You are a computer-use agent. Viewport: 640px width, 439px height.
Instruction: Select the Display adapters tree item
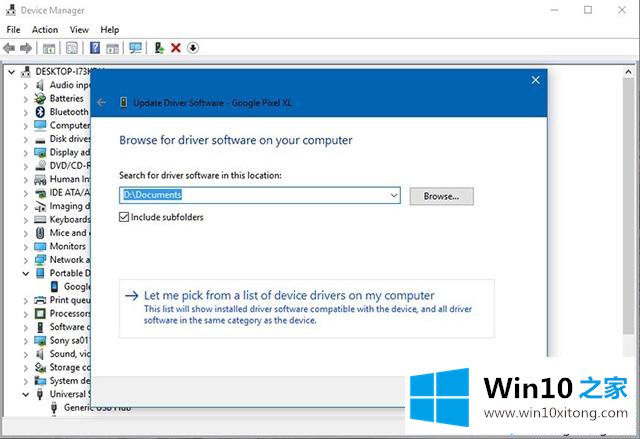point(70,152)
